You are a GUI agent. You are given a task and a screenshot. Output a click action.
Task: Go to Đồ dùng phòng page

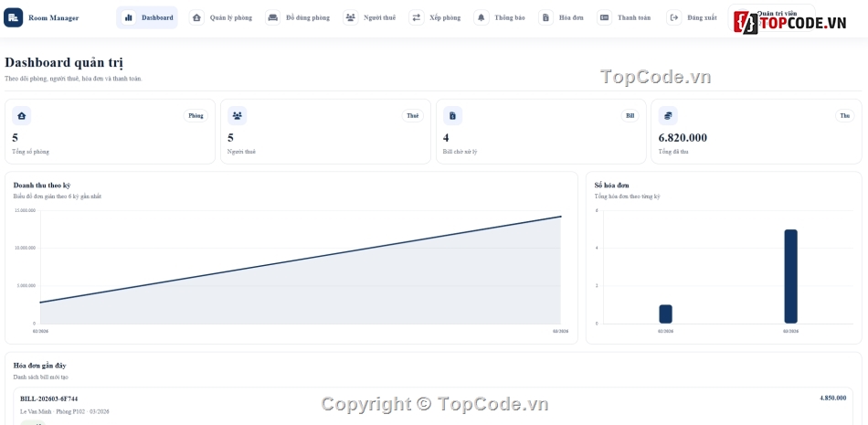[x=297, y=17]
